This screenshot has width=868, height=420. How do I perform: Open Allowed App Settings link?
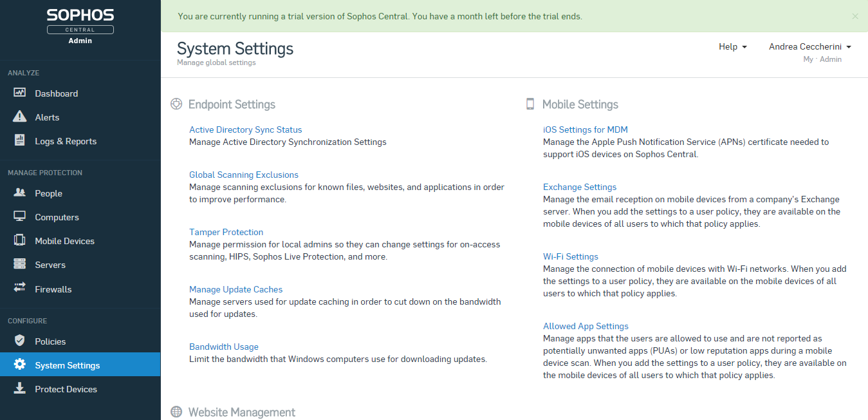point(586,326)
